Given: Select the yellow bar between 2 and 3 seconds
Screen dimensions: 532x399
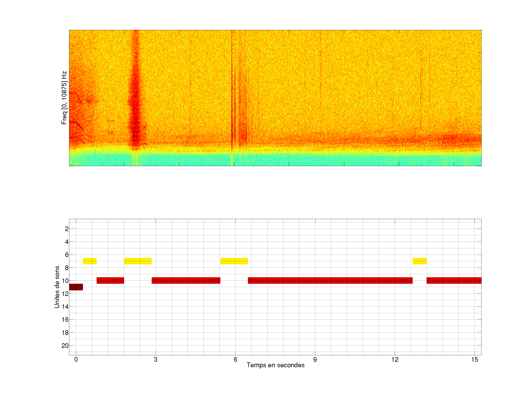Looking at the screenshot, I should click(x=138, y=261).
